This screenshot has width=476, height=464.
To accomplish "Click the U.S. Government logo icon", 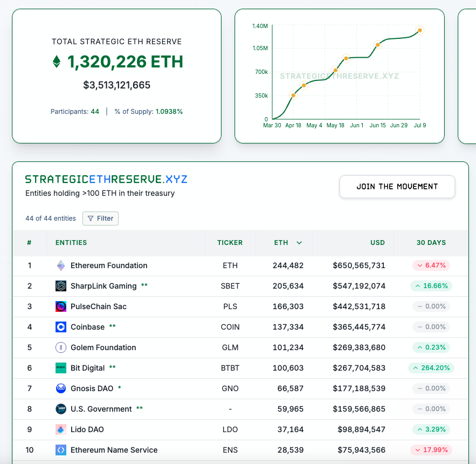I will pos(61,409).
